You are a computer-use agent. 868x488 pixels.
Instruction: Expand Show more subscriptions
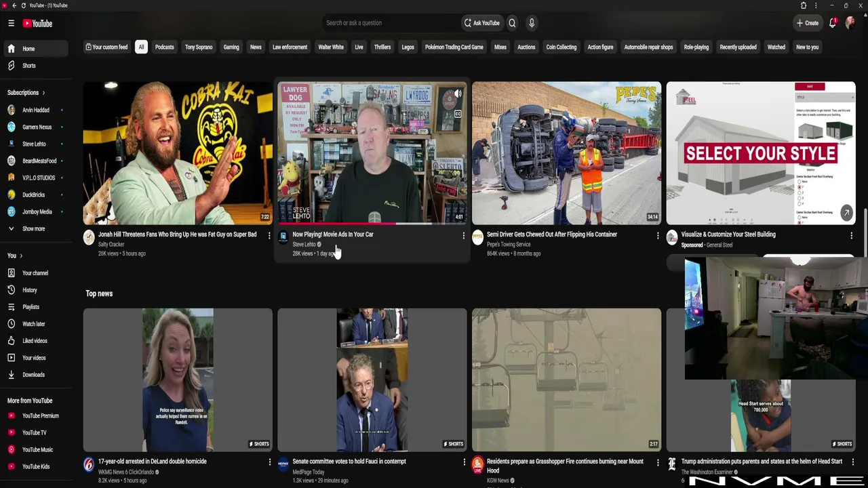pyautogui.click(x=35, y=229)
